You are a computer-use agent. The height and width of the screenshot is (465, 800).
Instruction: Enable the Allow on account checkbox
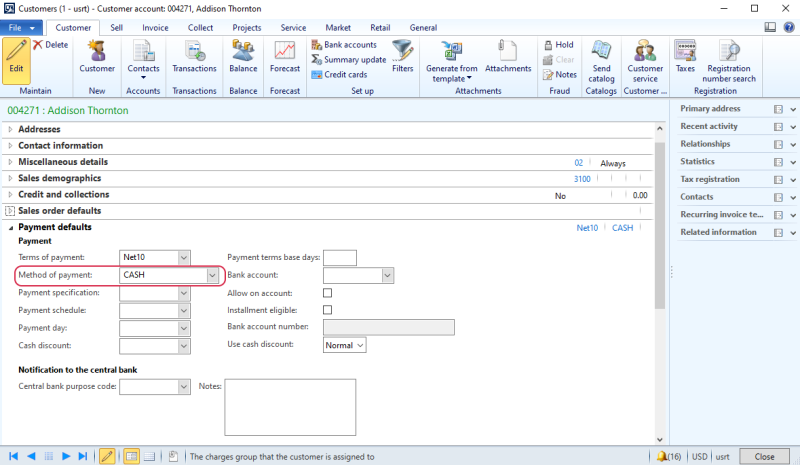click(327, 293)
